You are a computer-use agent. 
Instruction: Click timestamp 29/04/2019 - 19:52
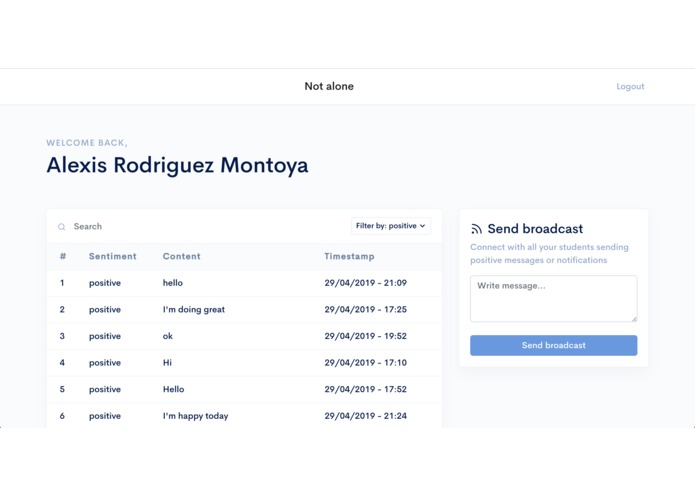coord(366,336)
